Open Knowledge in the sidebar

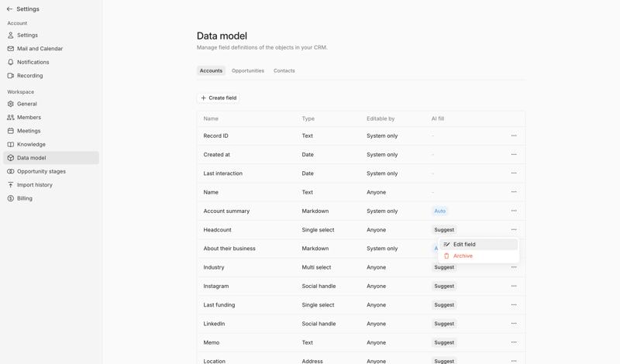[x=31, y=144]
